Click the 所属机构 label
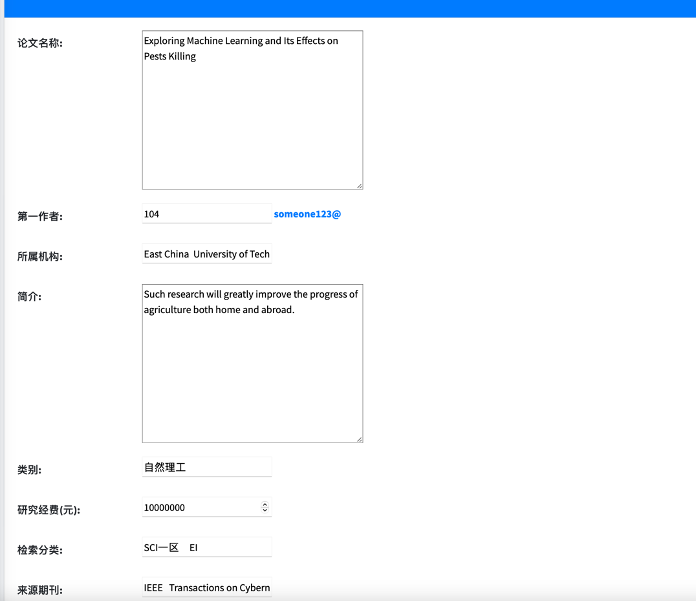Viewport: 696px width, 602px height. point(40,257)
